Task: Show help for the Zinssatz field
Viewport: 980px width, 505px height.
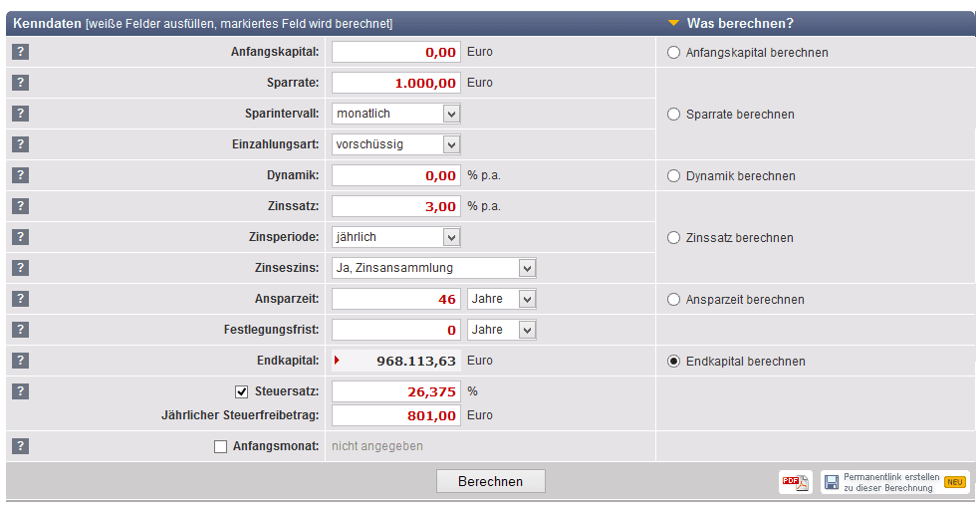Action: [20, 206]
